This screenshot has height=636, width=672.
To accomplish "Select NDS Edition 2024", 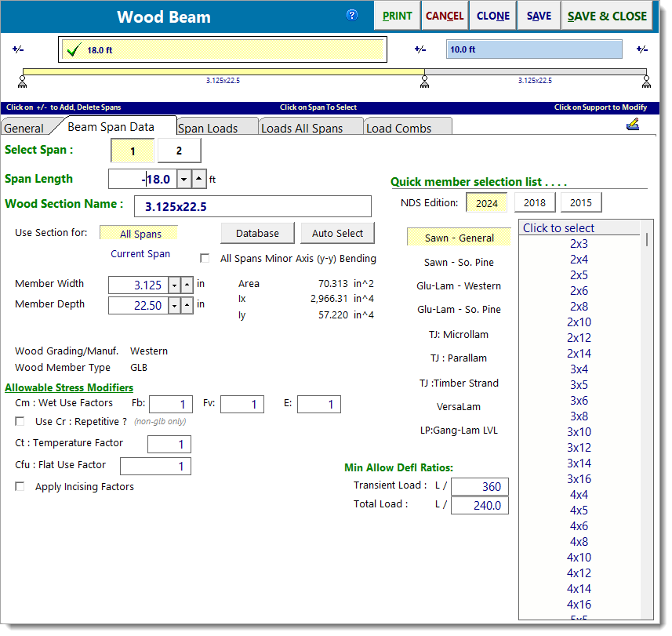I will coord(486,203).
